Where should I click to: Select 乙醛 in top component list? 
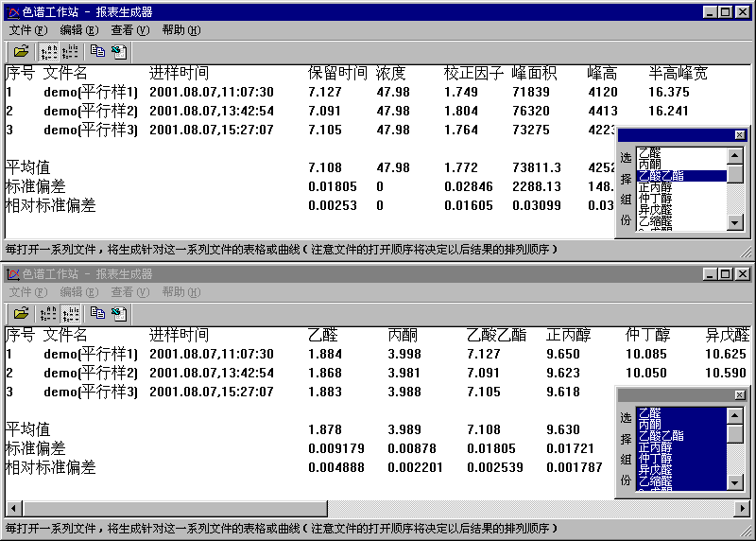point(681,153)
